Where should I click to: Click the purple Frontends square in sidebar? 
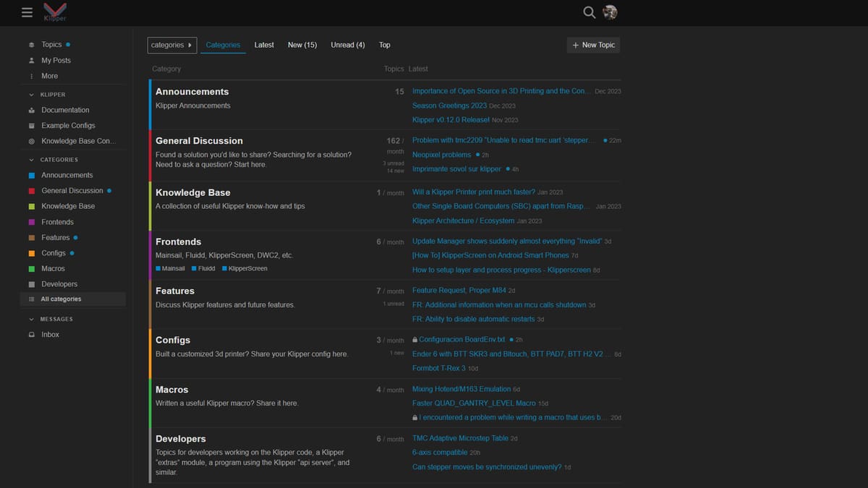[x=31, y=222]
